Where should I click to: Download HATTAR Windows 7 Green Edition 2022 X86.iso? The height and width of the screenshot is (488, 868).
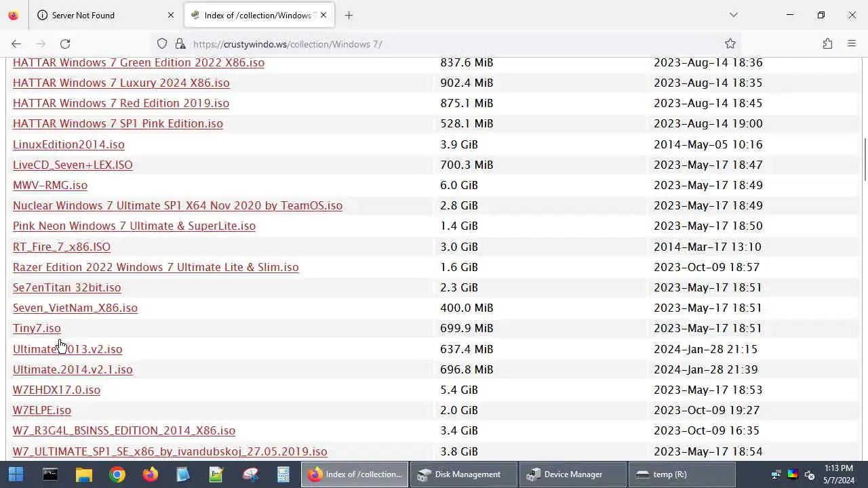138,62
